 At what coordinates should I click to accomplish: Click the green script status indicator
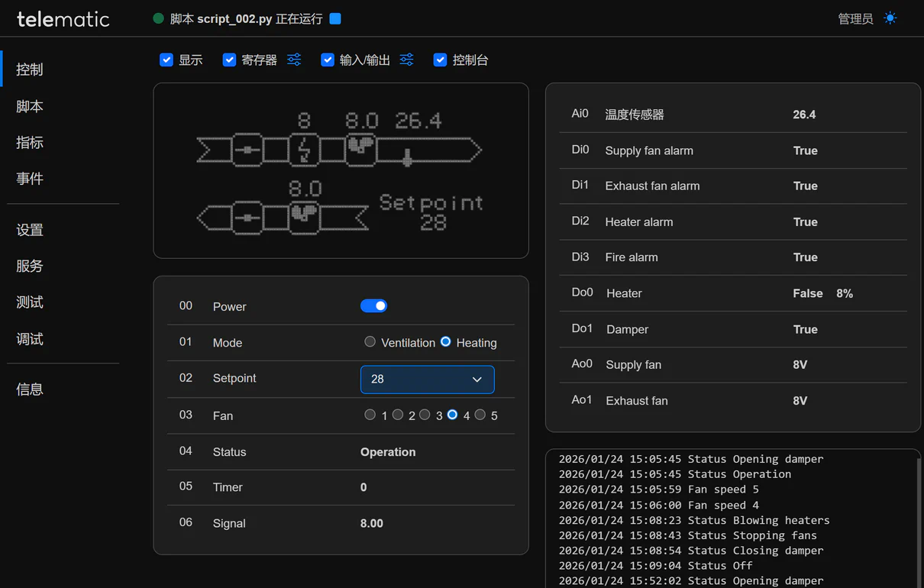pyautogui.click(x=159, y=18)
